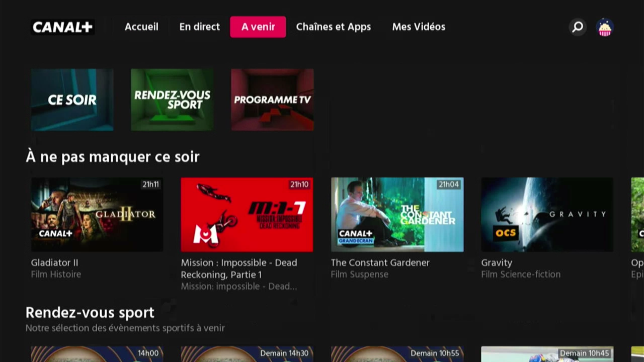Open the sport card Demain 10h45

tap(547, 354)
